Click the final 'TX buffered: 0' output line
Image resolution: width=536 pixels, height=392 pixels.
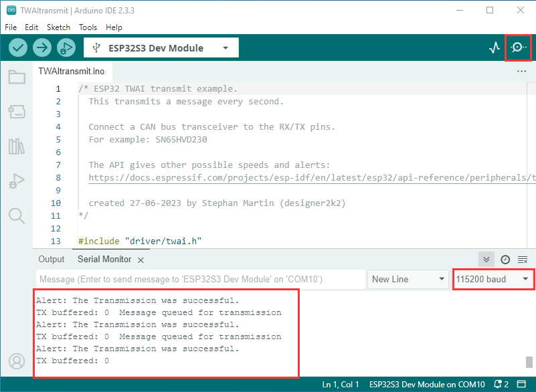point(72,361)
